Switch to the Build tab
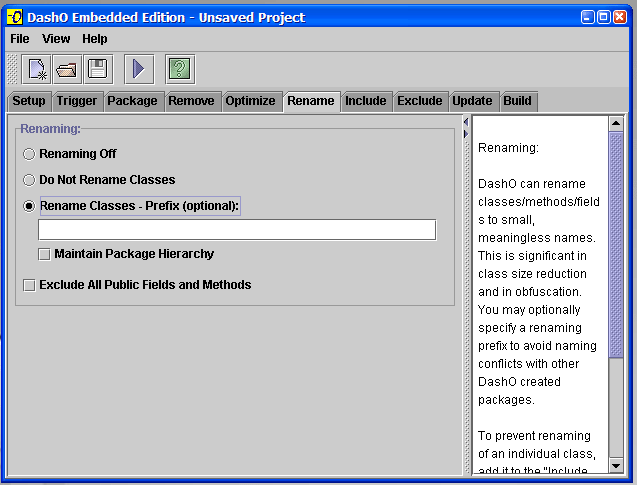Screen dimensions: 637x485 tap(517, 101)
